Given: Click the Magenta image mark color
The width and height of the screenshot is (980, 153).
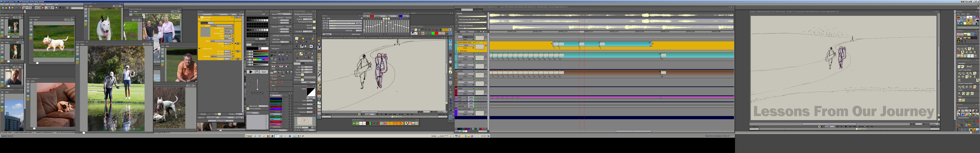Looking at the screenshot, I should tap(276, 124).
